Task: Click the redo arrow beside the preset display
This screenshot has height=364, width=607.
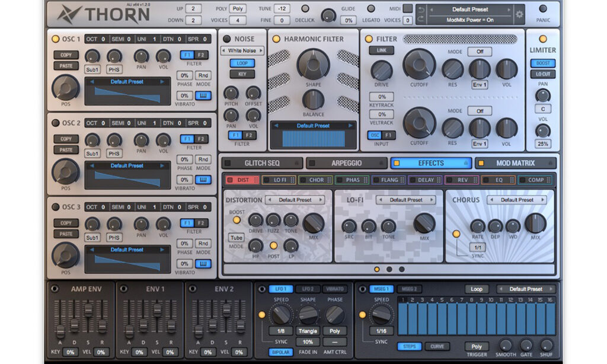Action: 421,20
